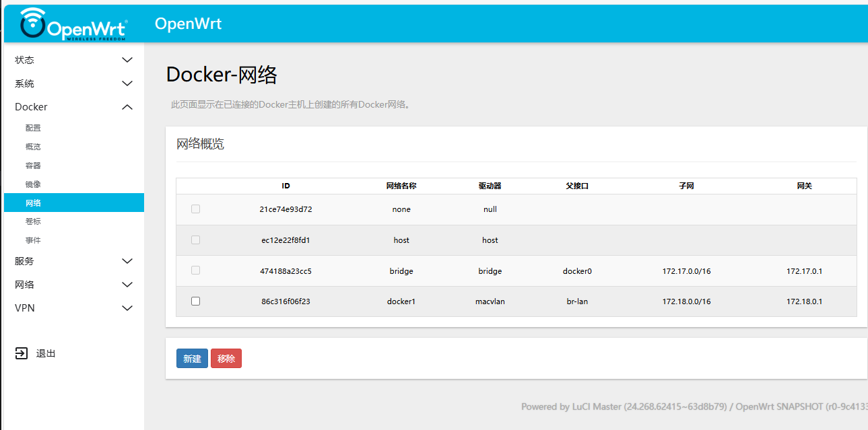868x430 pixels.
Task: Go to Docker 概览 page
Action: coord(33,147)
